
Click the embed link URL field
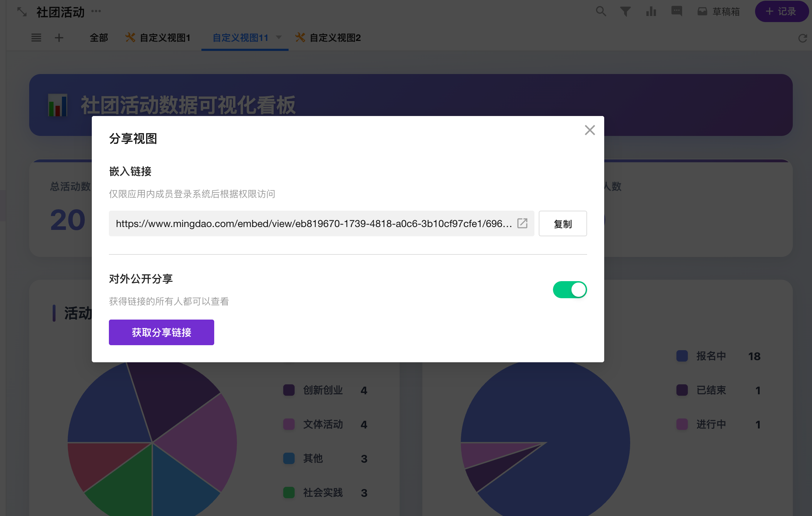313,224
